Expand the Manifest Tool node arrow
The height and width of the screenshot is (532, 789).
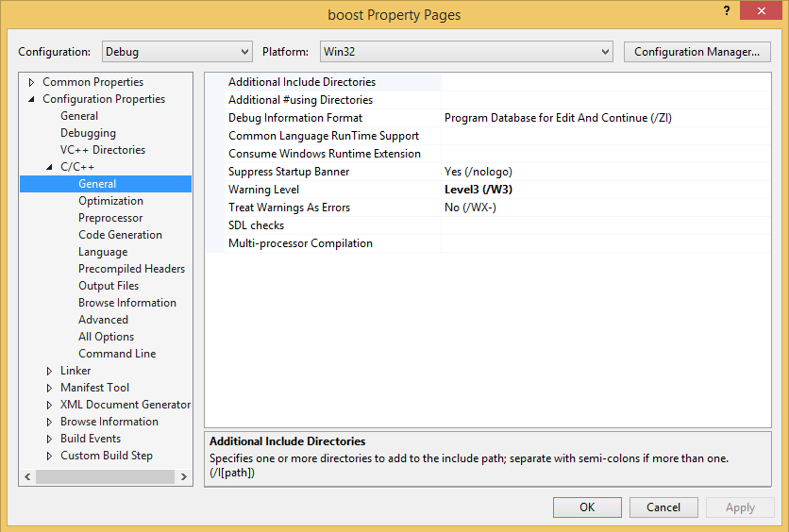[49, 389]
